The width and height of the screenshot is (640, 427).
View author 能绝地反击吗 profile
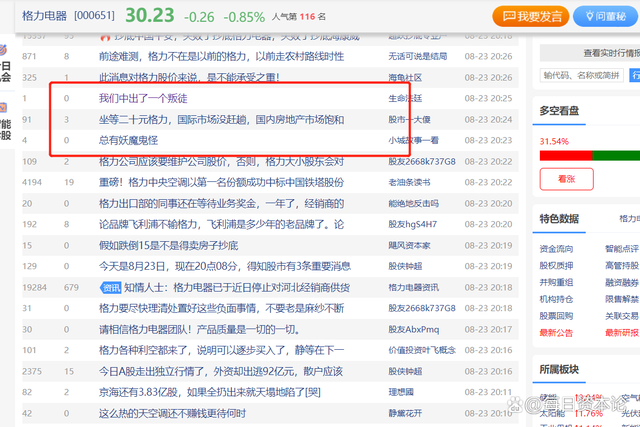[413, 204]
